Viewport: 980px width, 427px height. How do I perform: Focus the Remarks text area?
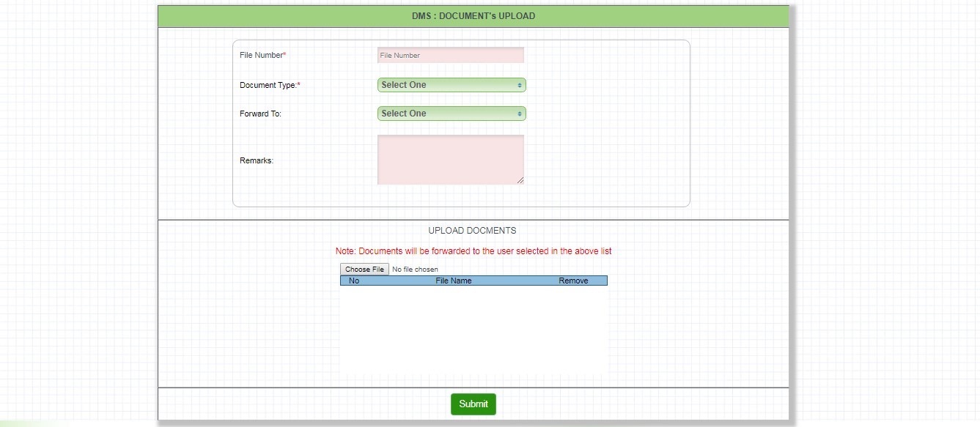[450, 159]
